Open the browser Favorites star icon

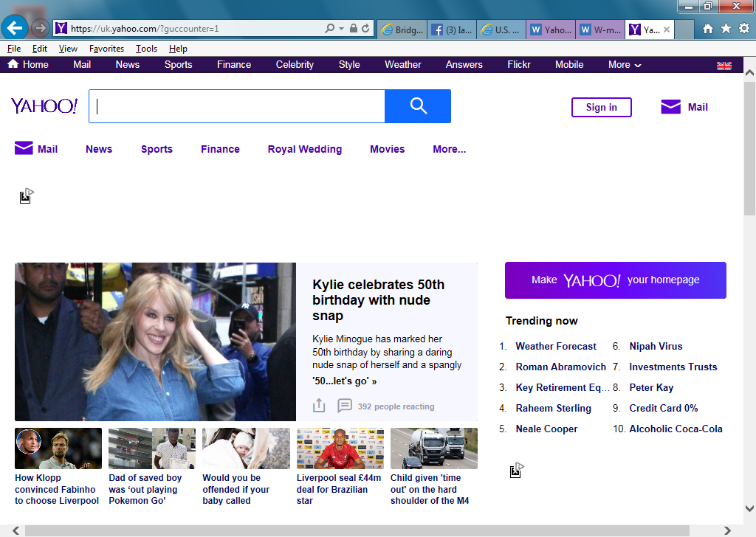[726, 28]
